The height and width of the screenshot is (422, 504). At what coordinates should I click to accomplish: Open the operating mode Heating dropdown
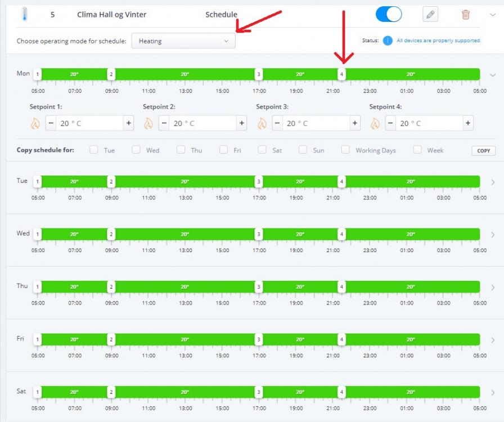point(183,41)
